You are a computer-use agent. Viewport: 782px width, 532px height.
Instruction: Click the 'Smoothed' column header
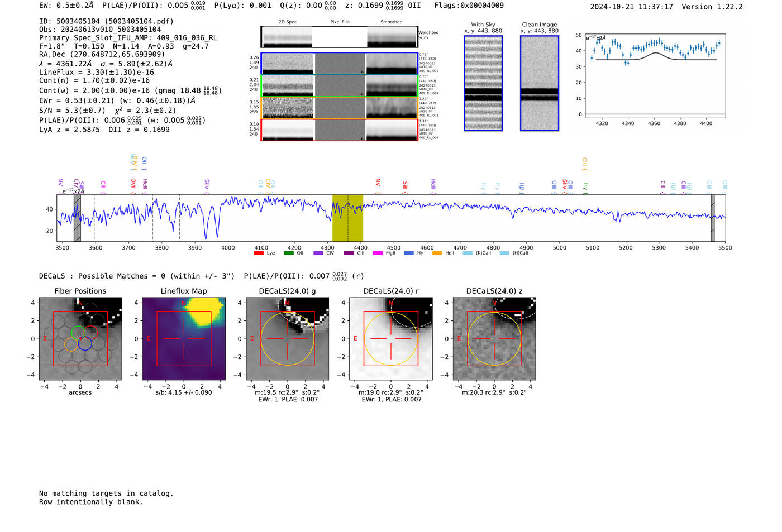pyautogui.click(x=391, y=22)
